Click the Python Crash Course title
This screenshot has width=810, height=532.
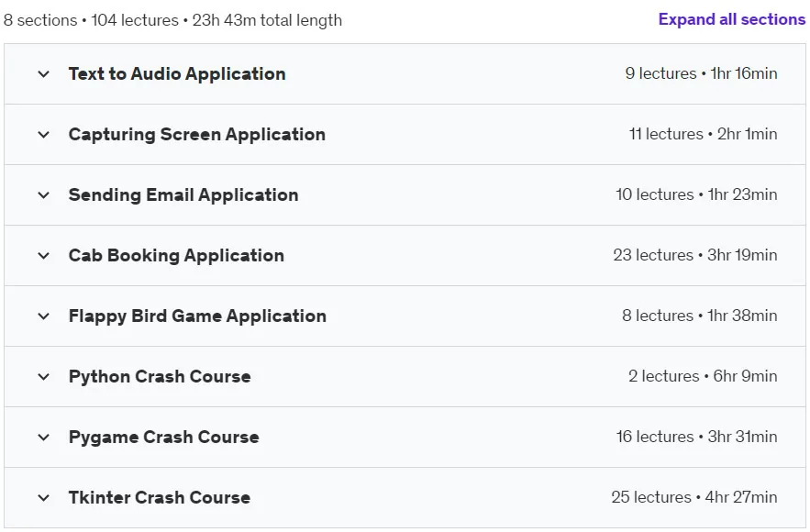pyautogui.click(x=160, y=377)
